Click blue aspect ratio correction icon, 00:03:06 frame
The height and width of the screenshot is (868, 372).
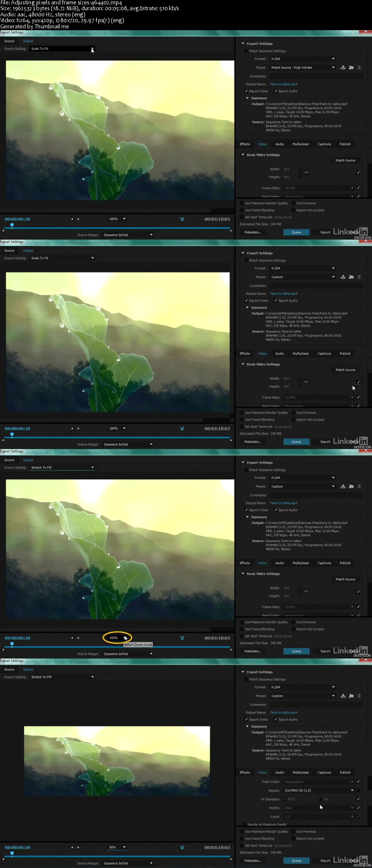pyautogui.click(x=182, y=638)
